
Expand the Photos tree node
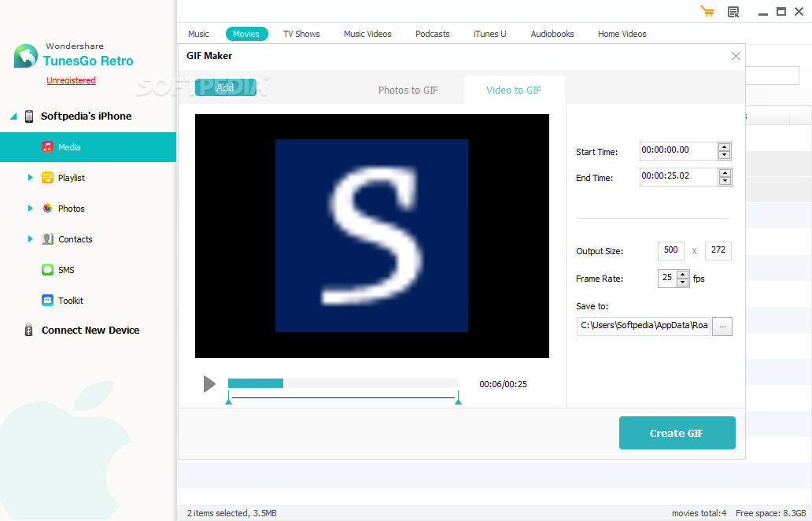click(x=30, y=209)
